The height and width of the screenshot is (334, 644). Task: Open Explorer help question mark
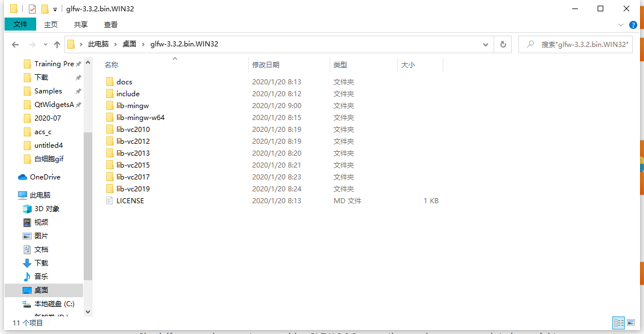(x=633, y=25)
